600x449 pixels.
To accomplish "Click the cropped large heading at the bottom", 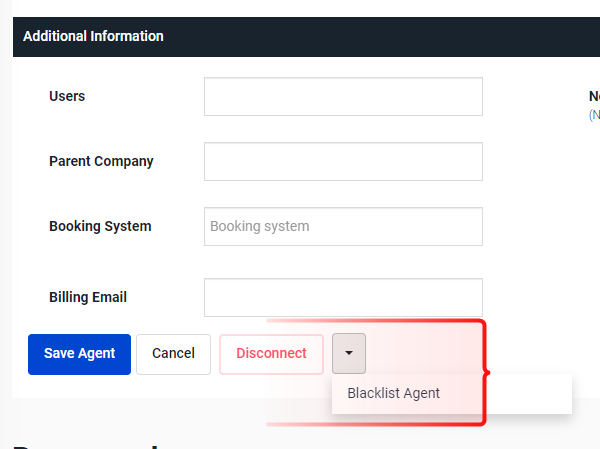I will pyautogui.click(x=86, y=446).
